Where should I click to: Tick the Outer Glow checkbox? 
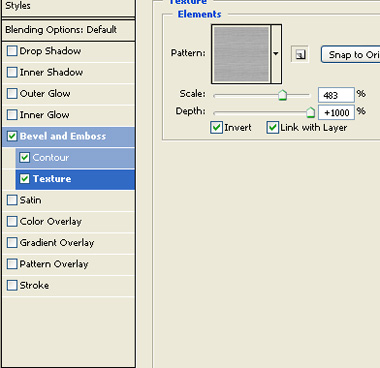coord(12,93)
